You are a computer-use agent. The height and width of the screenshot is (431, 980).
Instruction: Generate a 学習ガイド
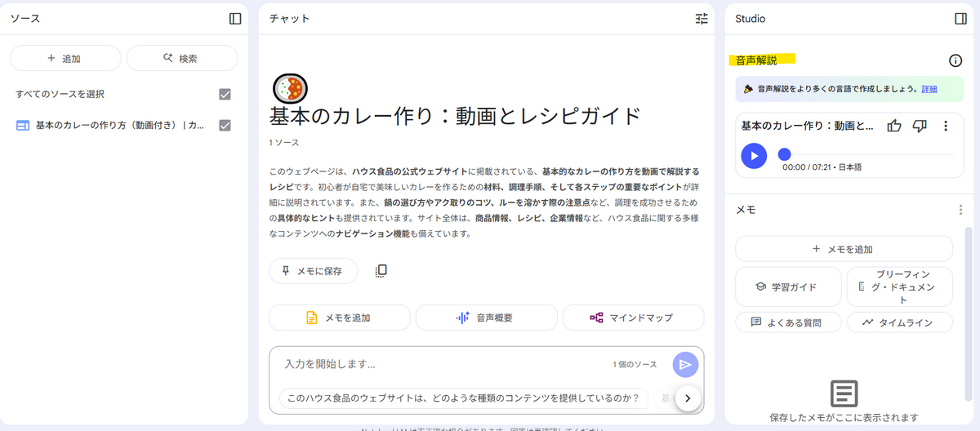[788, 287]
